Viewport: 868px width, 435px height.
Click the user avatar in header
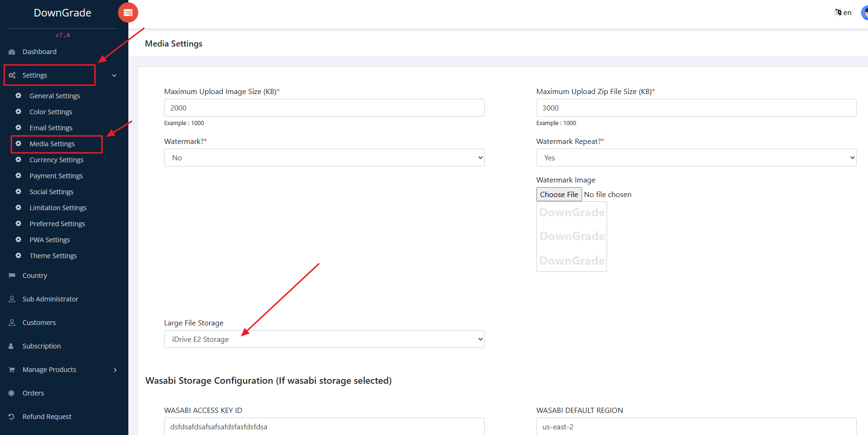[864, 13]
